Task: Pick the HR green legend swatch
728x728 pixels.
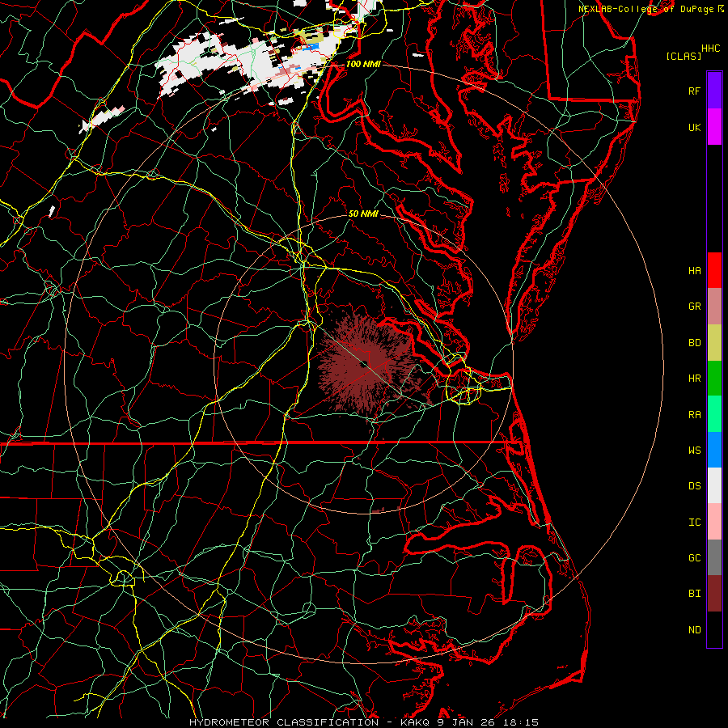Action: point(714,379)
